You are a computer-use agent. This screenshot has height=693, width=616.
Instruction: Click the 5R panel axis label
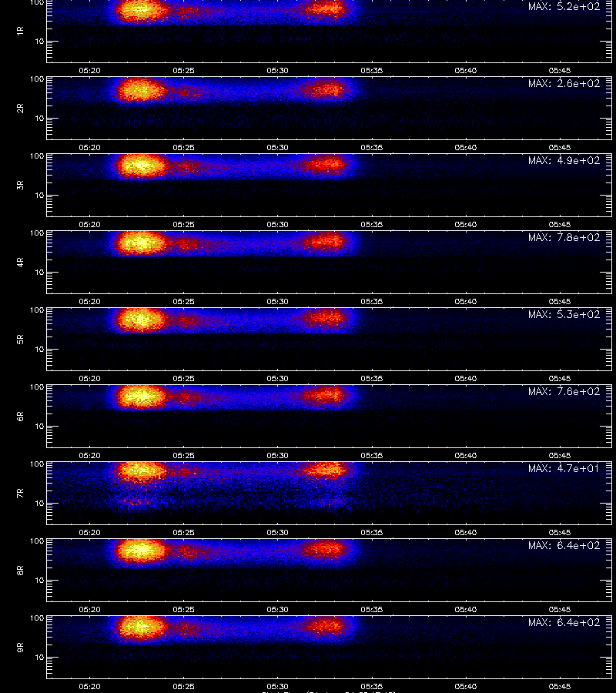point(20,339)
